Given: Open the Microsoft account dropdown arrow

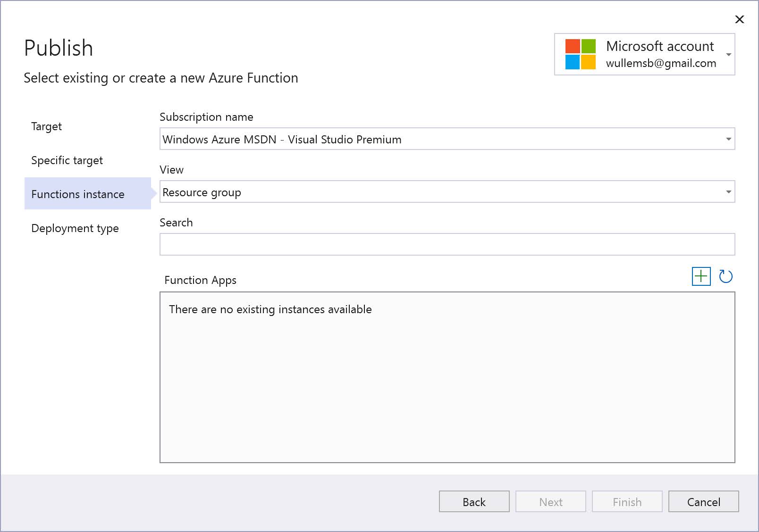Looking at the screenshot, I should 728,55.
